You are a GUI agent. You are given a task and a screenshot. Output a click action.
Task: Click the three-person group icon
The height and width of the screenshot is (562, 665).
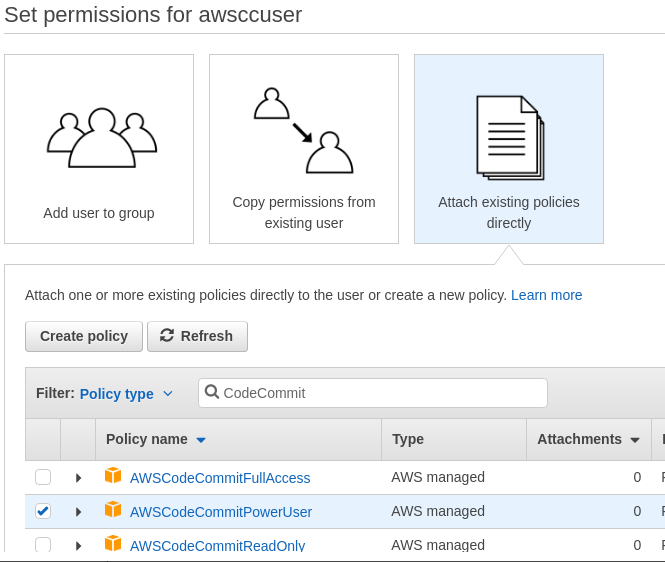[x=102, y=137]
